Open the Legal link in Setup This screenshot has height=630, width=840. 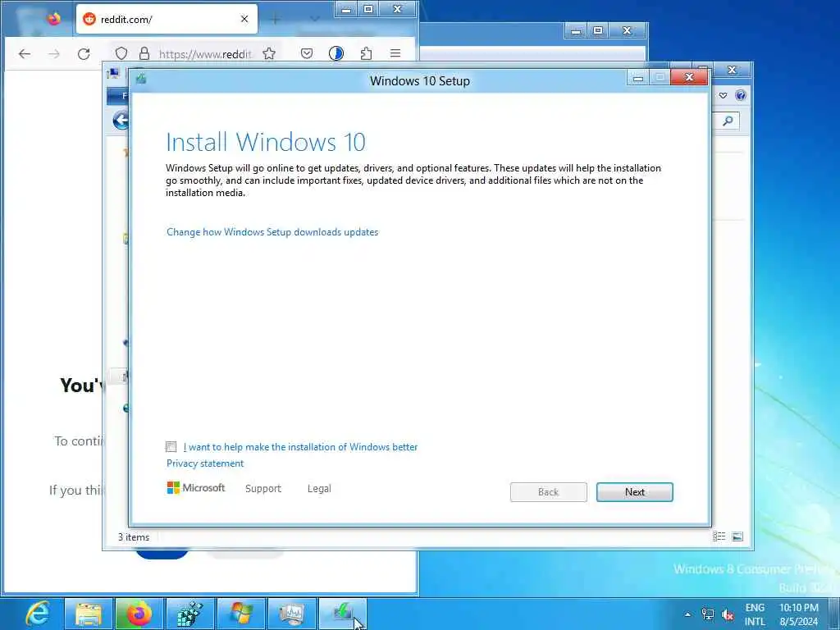(319, 489)
